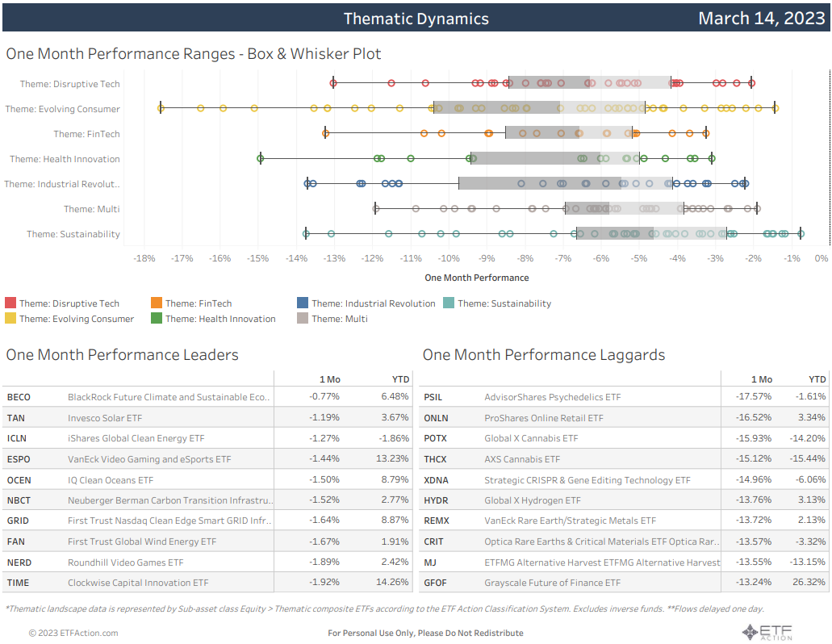The image size is (832, 644).
Task: Select 'Theme: Industrial Revolution' legend label
Action: tap(374, 303)
